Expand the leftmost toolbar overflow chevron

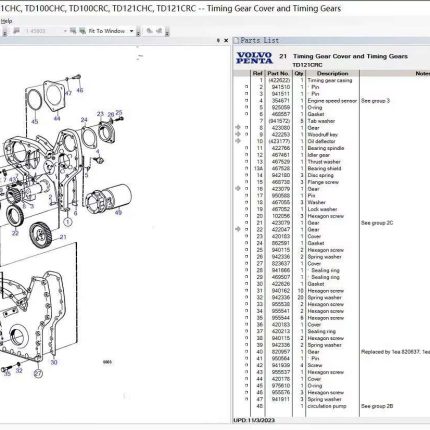[5, 32]
